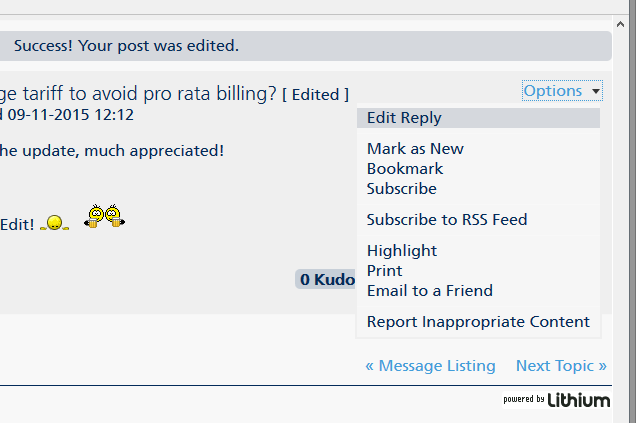636x423 pixels.
Task: Click the cheering beer smileys emoticon
Action: (105, 216)
